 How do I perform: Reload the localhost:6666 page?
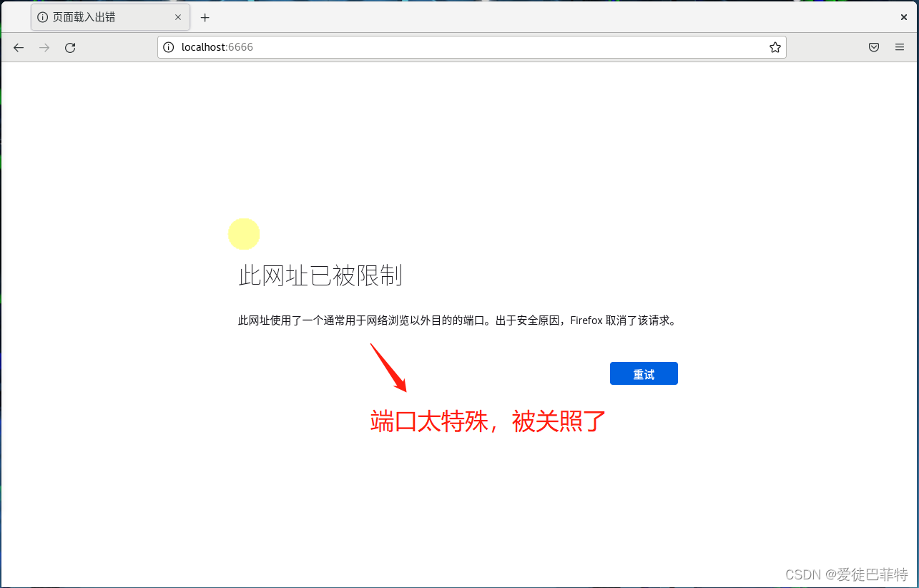tap(69, 47)
